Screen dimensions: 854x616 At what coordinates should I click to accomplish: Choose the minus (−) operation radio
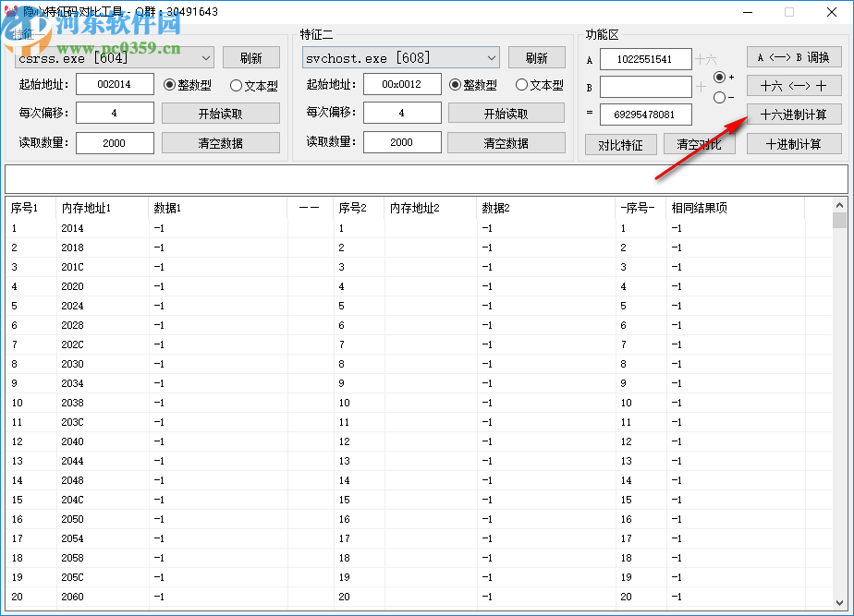[x=724, y=97]
